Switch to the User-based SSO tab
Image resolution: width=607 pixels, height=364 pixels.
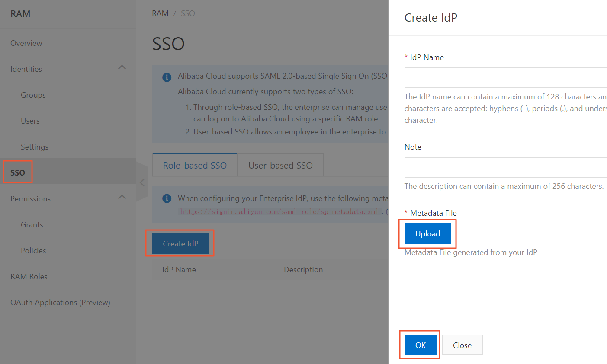click(280, 165)
